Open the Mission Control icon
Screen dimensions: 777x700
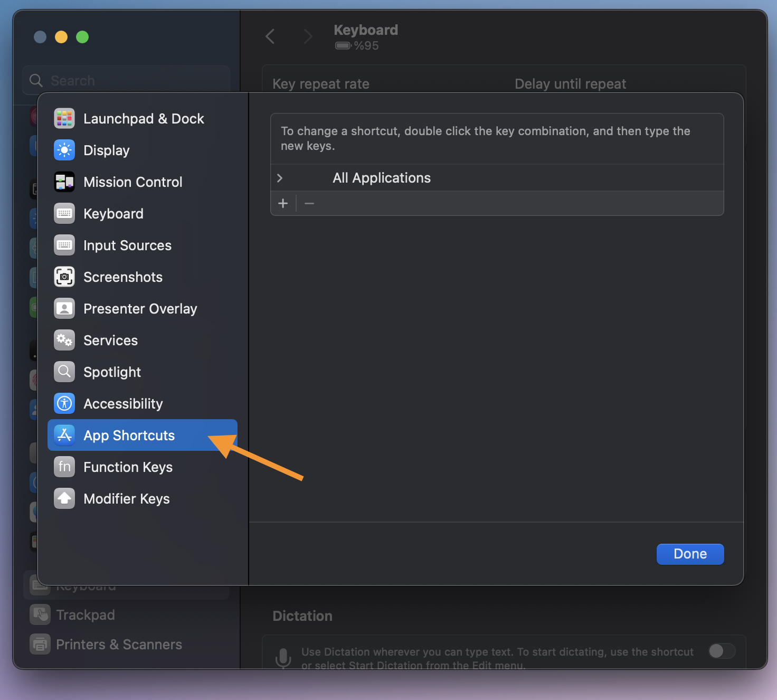pos(64,182)
